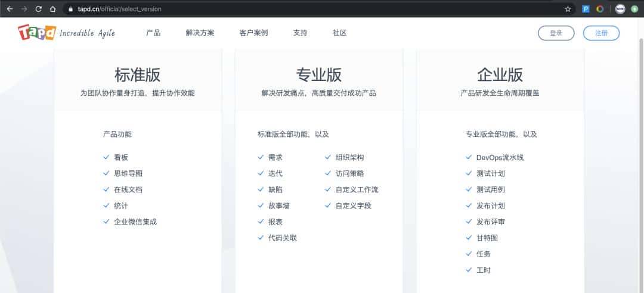
Task: Click the 代码关联 feature text
Action: 283,238
